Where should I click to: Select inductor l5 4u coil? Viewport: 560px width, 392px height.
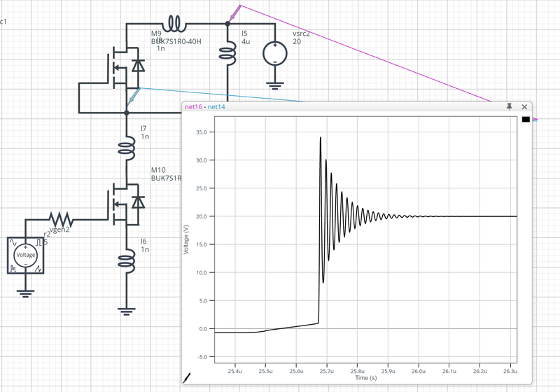(x=228, y=52)
